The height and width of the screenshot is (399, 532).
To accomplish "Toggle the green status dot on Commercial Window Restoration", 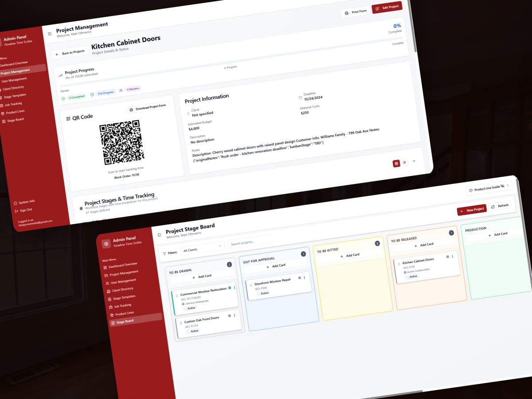I will click(230, 288).
